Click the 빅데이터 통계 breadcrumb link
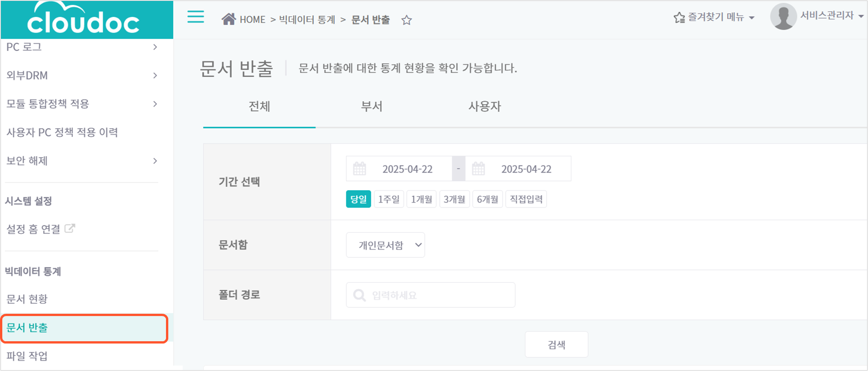Viewport: 868px width, 371px height. [x=307, y=20]
